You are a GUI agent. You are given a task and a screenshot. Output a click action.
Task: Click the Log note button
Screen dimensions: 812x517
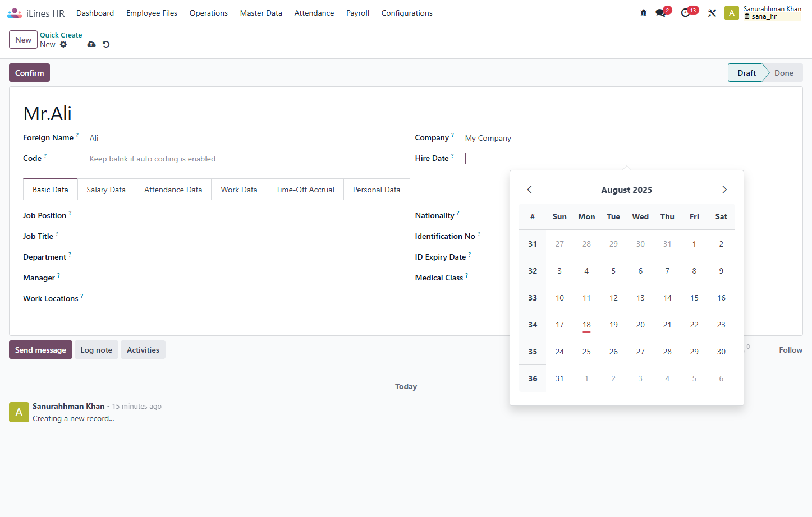click(x=97, y=350)
